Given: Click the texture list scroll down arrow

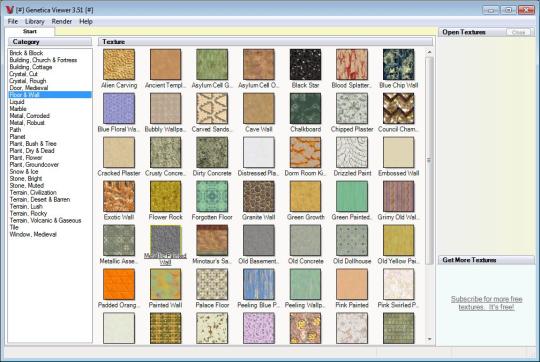Looking at the screenshot, I should click(429, 339).
